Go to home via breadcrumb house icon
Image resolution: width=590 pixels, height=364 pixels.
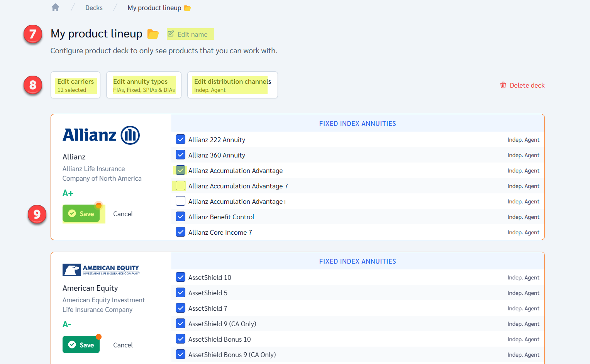click(x=56, y=7)
